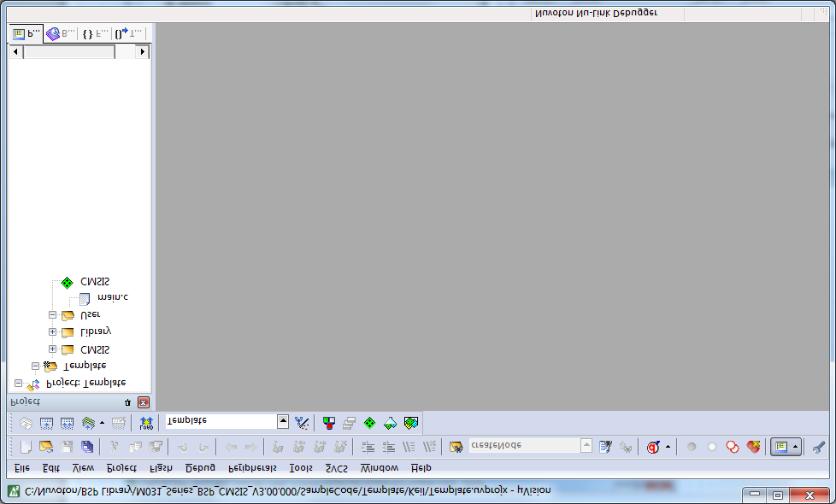Screen dimensions: 836x504
Task: Select main.c in the project tree
Action: [x=111, y=298]
